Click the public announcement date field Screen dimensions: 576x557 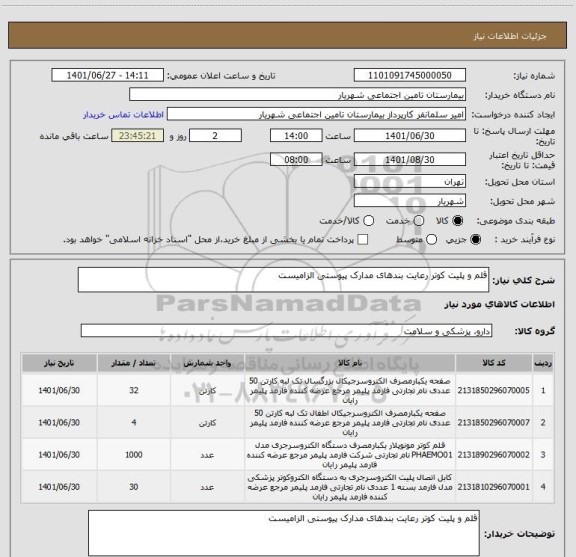(108, 75)
